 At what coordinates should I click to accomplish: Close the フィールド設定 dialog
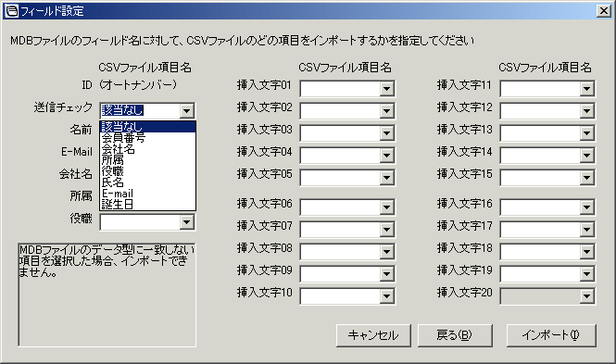click(603, 11)
